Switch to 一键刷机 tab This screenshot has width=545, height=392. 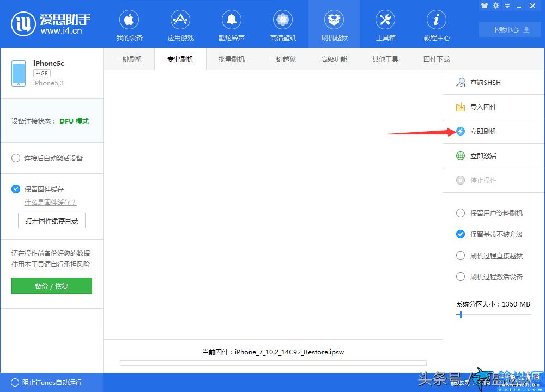(129, 59)
